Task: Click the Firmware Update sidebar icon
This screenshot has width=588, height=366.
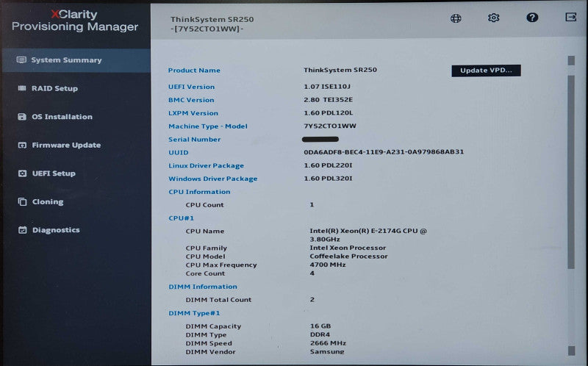Action: [x=22, y=145]
